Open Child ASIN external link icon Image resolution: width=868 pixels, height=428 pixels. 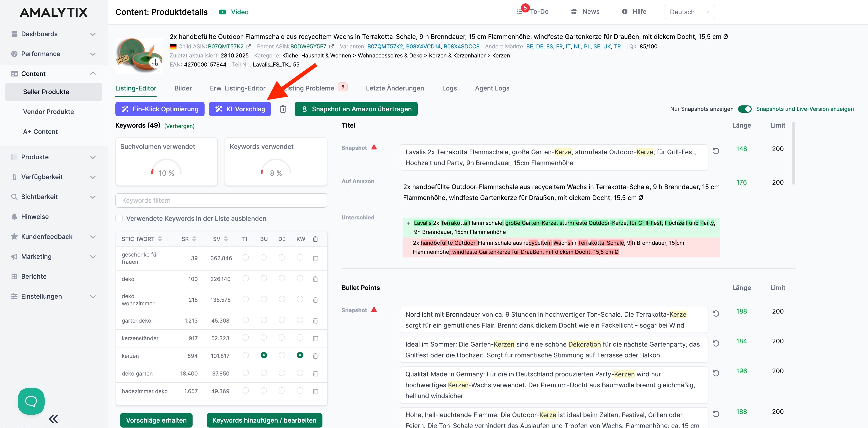[x=249, y=46]
